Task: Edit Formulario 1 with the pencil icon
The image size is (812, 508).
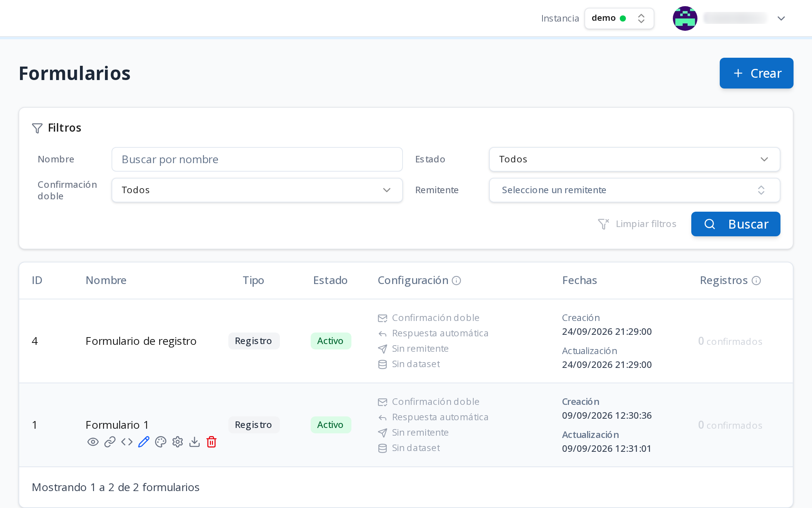Action: (144, 442)
